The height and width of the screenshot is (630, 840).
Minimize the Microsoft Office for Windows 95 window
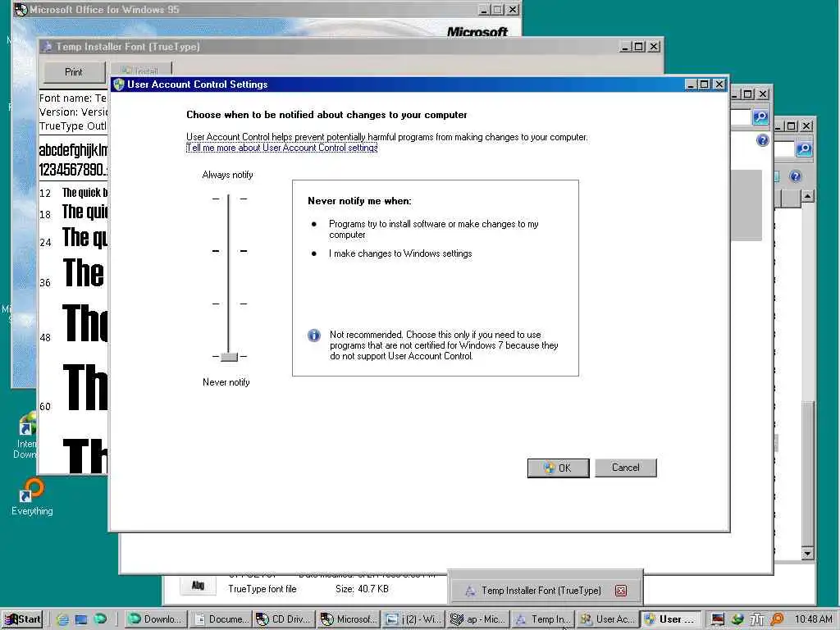484,10
